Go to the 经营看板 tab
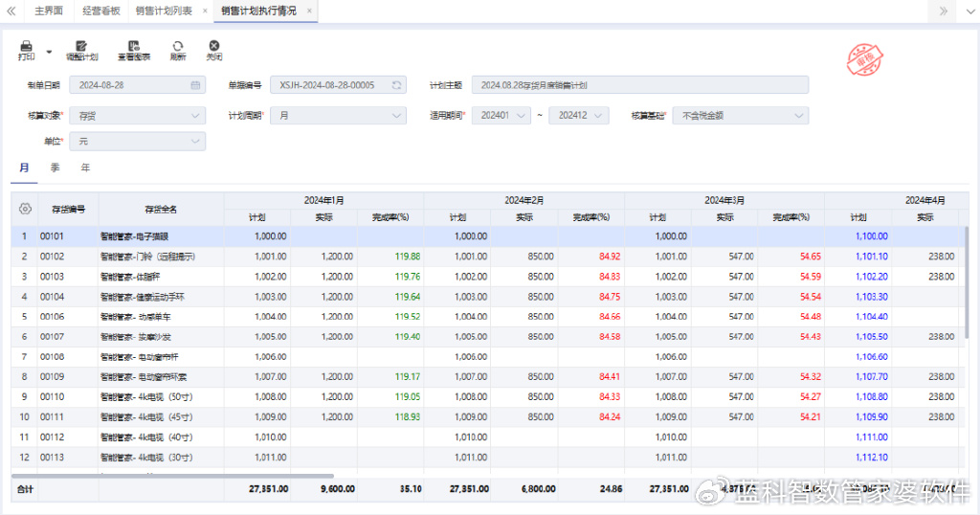Screen dimensions: 980x515 pos(101,11)
